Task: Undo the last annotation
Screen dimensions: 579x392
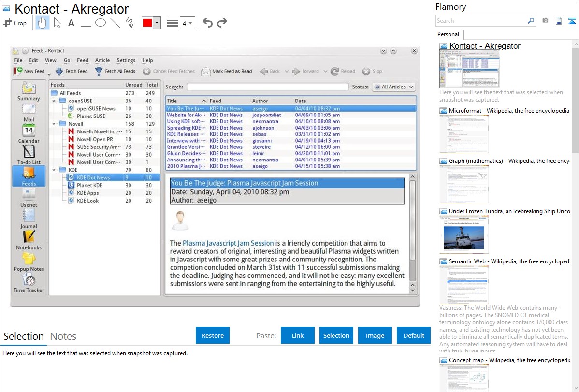Action: click(x=207, y=23)
